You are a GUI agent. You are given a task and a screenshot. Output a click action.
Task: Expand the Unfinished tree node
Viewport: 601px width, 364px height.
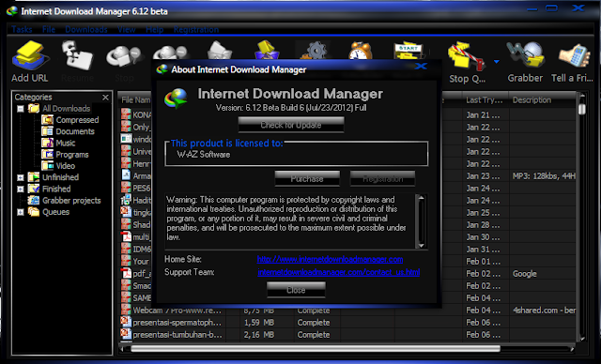coord(21,177)
